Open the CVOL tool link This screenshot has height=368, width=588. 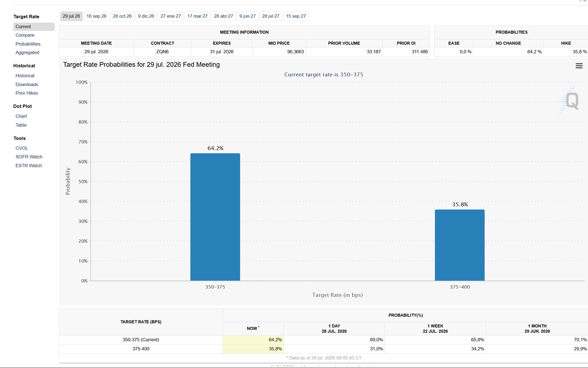22,148
